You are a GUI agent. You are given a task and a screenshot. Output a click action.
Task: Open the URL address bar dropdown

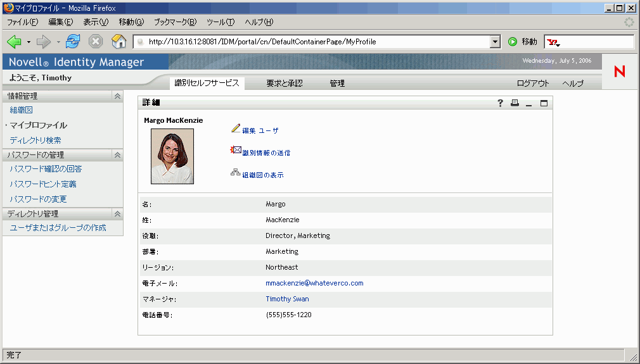[x=496, y=42]
